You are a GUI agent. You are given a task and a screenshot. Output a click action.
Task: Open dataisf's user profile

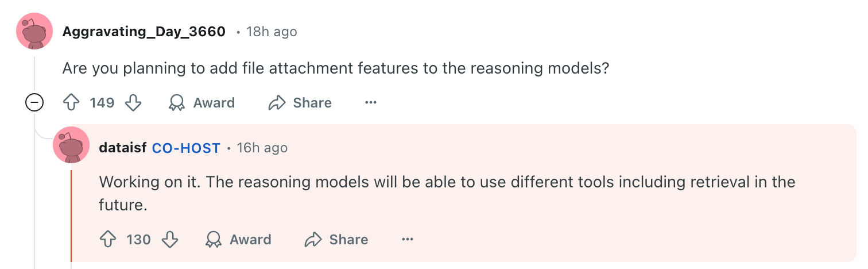coord(123,148)
